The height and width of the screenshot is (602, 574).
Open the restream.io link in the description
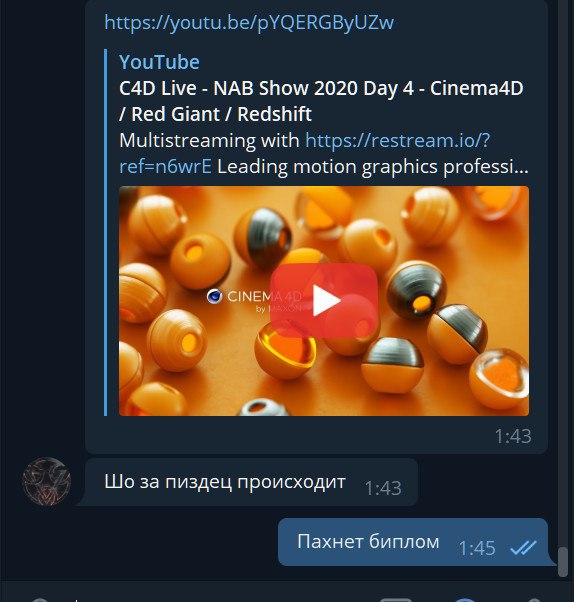click(x=398, y=140)
